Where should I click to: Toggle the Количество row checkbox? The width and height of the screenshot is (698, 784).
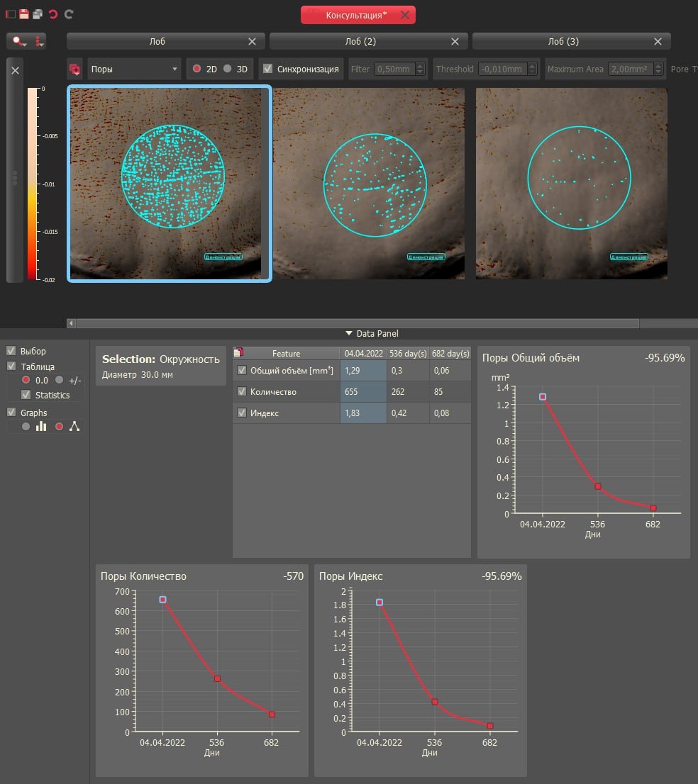(242, 391)
